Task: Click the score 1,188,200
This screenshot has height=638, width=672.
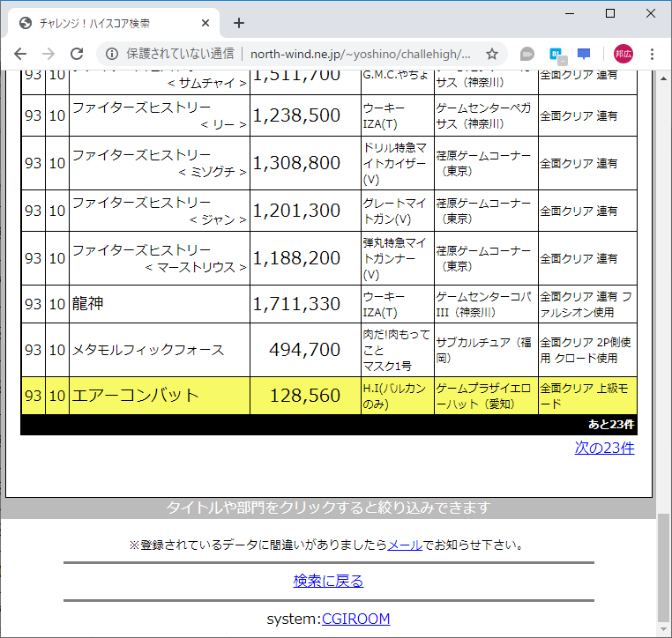Action: 296,258
